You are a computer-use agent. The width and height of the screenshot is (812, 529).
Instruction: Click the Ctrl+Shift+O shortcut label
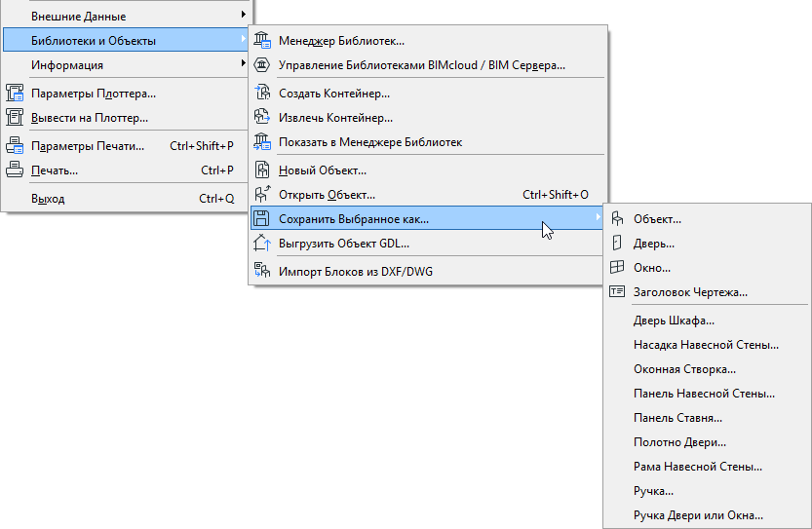(x=556, y=194)
